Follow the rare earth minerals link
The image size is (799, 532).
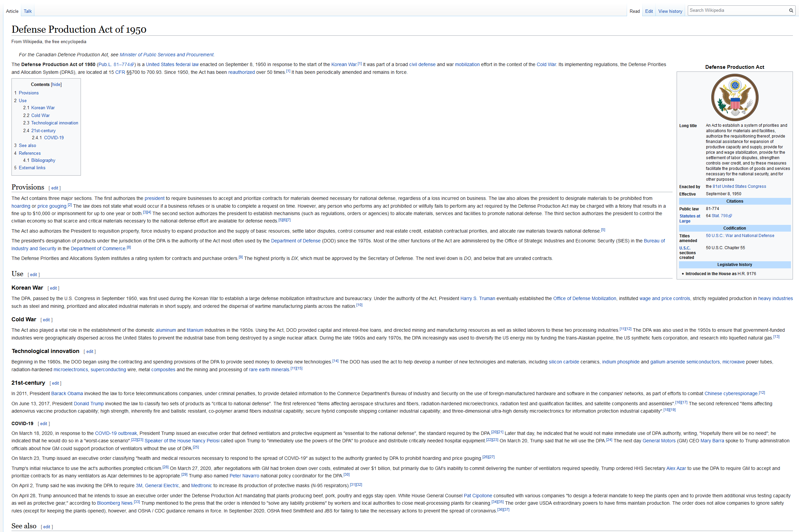tap(269, 370)
